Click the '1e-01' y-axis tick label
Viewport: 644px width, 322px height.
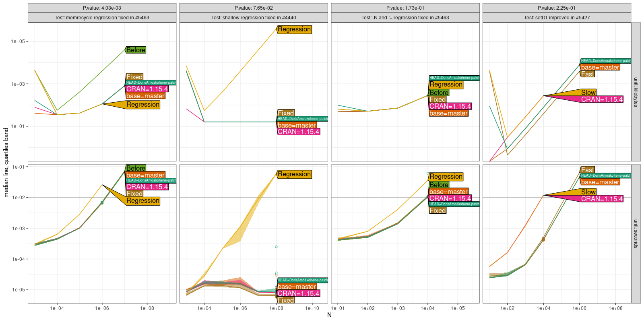19,167
